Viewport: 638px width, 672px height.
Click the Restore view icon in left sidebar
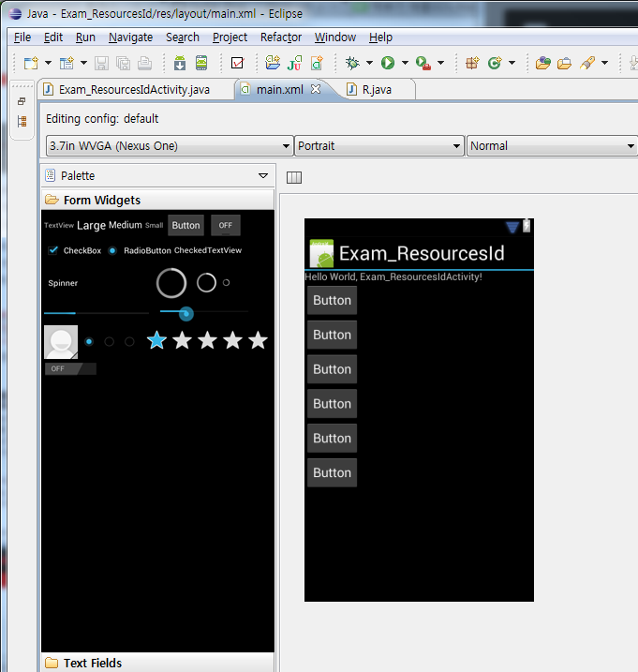click(x=22, y=101)
